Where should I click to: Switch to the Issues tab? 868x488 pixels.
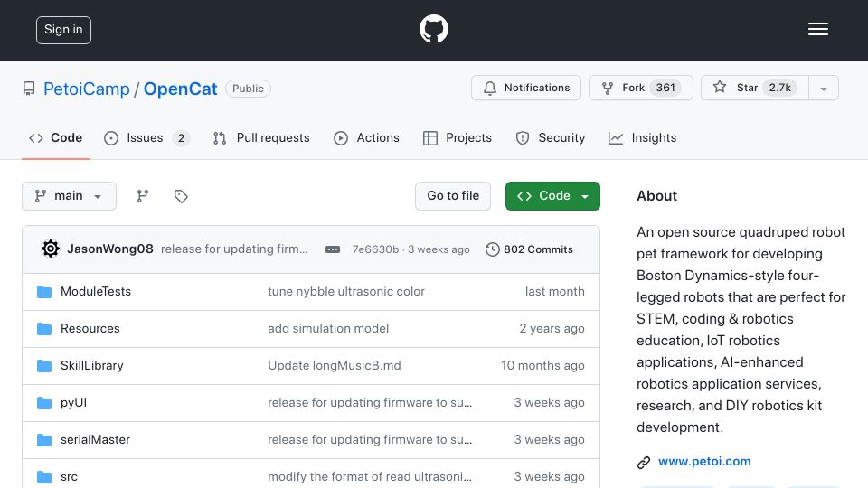point(146,137)
